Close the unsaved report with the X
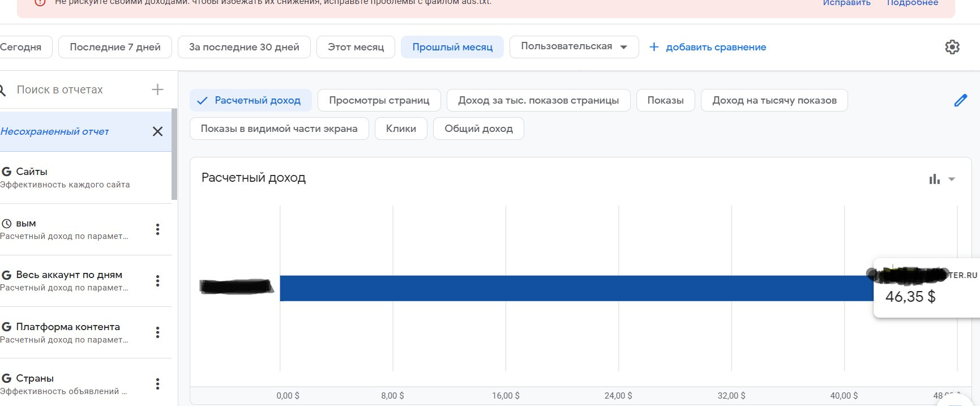 pyautogui.click(x=157, y=131)
